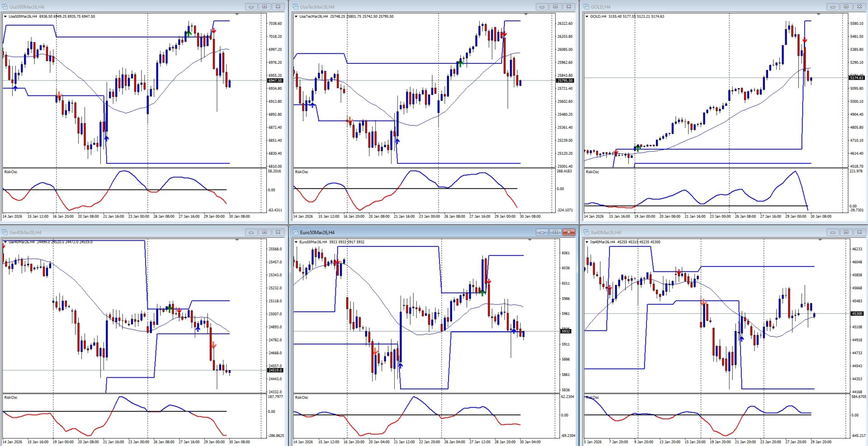Activate the Ita40Mar26,H4 window title bar

tap(701, 232)
